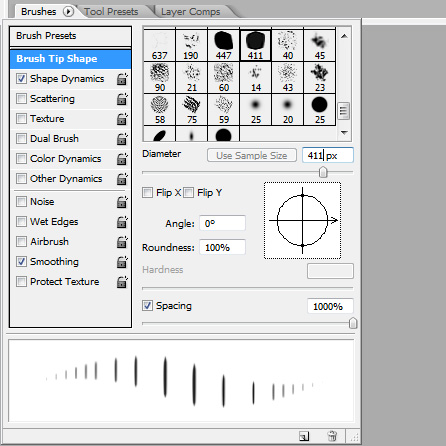Viewport: 446px width, 446px height.
Task: Click brush list scroll up arrow
Action: pos(344,36)
